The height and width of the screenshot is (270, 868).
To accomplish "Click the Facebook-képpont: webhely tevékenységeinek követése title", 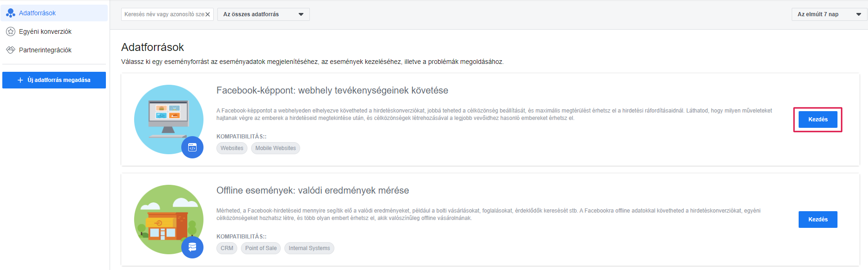I will click(332, 90).
